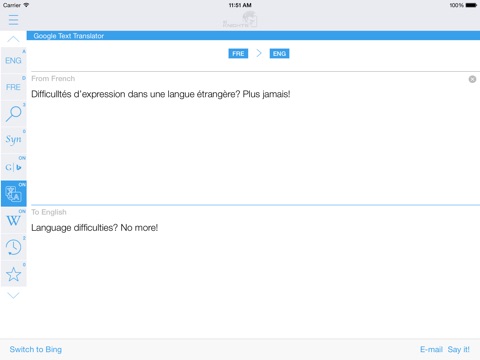The height and width of the screenshot is (360, 480).
Task: Choose the ENG target language button
Action: (279, 54)
